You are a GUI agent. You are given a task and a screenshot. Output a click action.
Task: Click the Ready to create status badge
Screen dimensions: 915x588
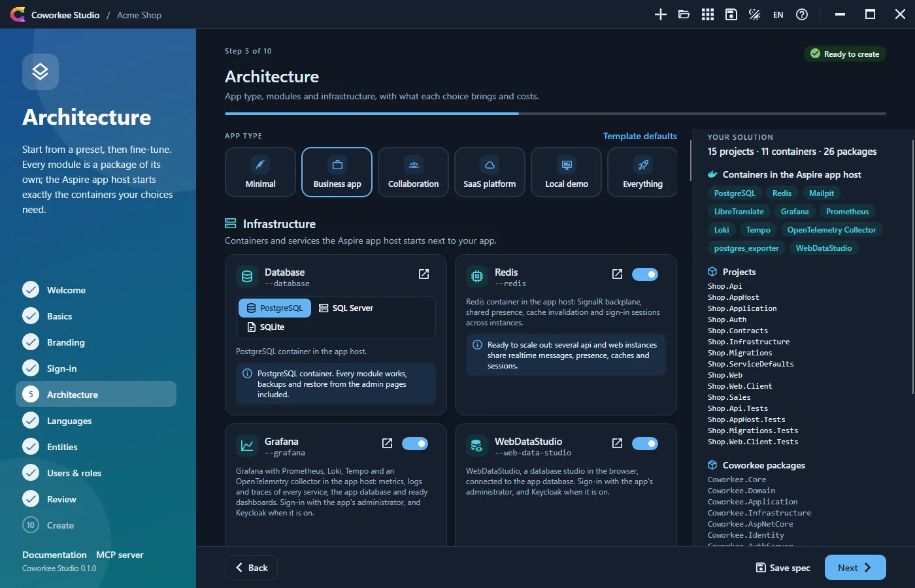click(x=844, y=54)
